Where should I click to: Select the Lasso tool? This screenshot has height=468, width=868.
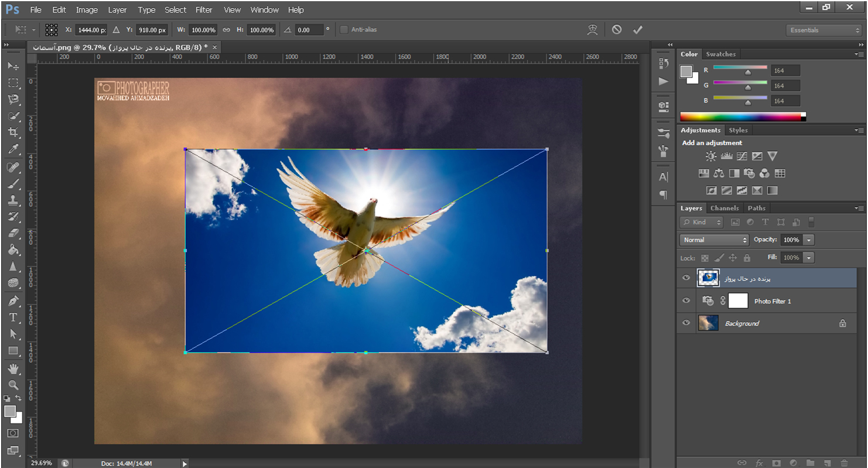[13, 100]
